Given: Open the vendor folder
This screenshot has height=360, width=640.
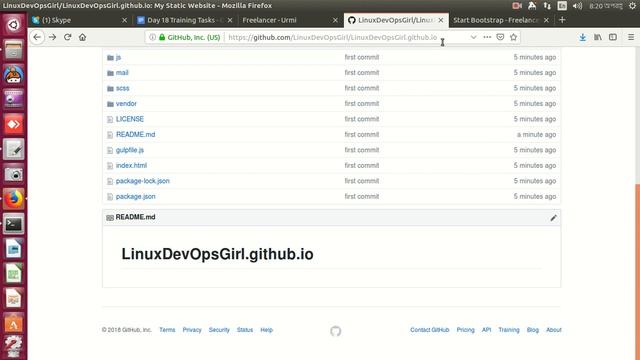Looking at the screenshot, I should click(126, 104).
